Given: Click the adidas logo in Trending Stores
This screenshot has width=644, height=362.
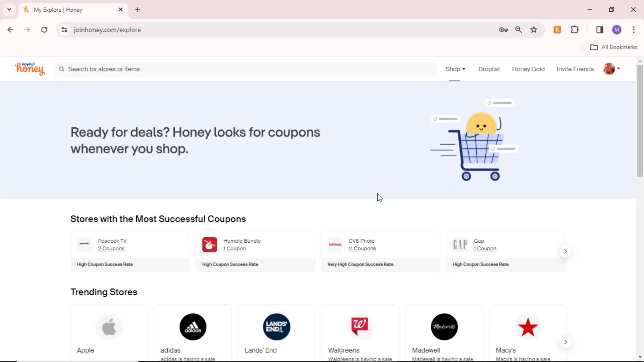Looking at the screenshot, I should coord(193,327).
